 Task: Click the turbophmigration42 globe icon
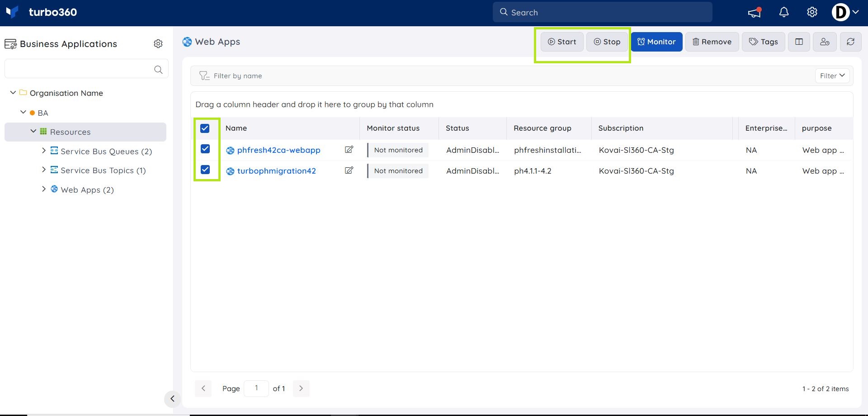click(230, 171)
